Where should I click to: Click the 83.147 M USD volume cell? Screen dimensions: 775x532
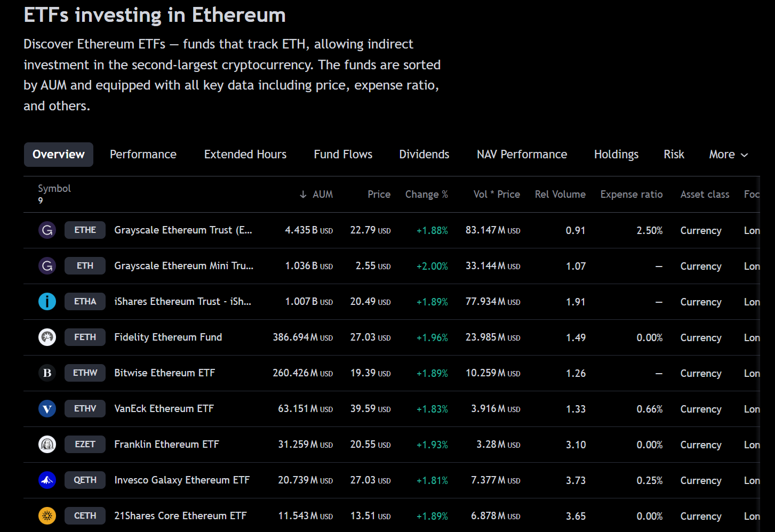tap(493, 230)
